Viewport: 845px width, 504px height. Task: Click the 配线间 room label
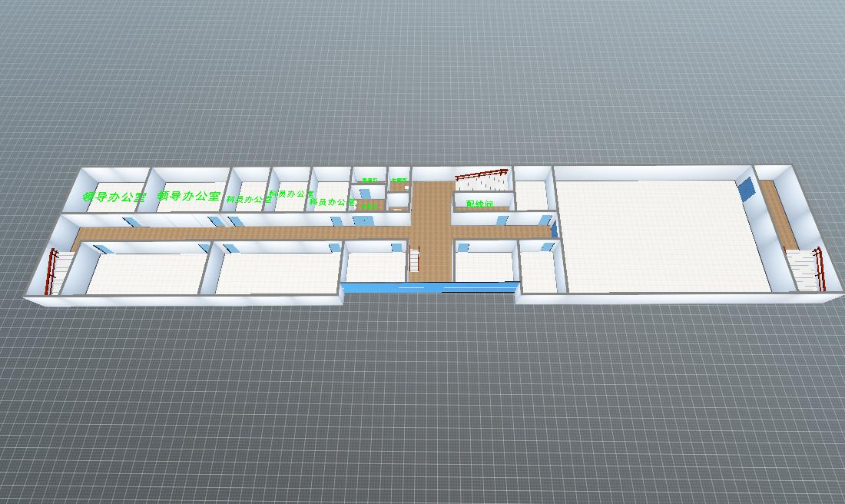[x=479, y=204]
